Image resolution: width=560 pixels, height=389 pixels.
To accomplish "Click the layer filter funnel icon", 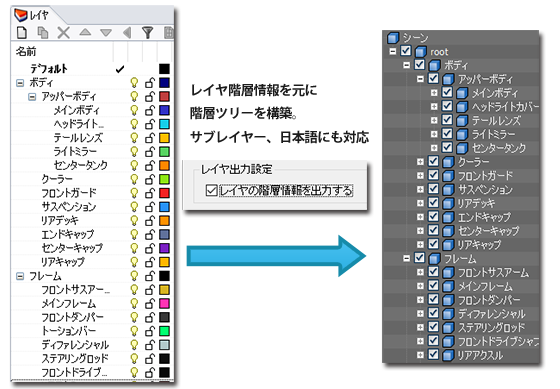I will pyautogui.click(x=147, y=33).
